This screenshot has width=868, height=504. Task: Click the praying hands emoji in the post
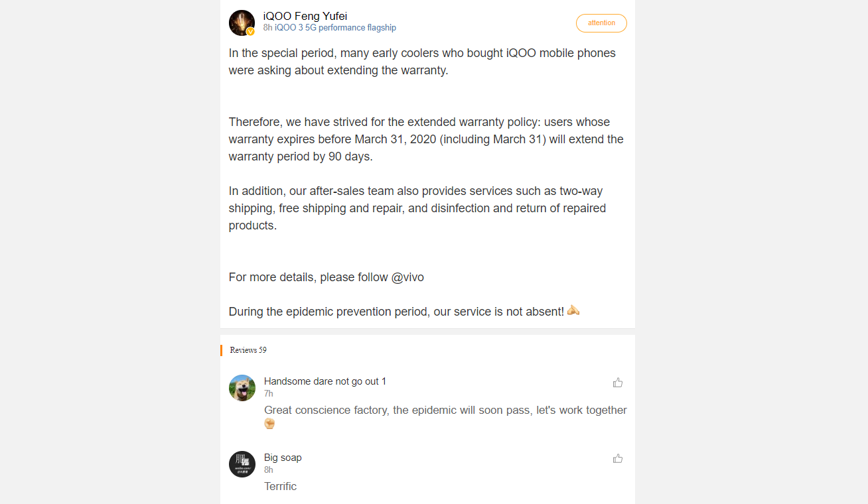click(x=573, y=310)
